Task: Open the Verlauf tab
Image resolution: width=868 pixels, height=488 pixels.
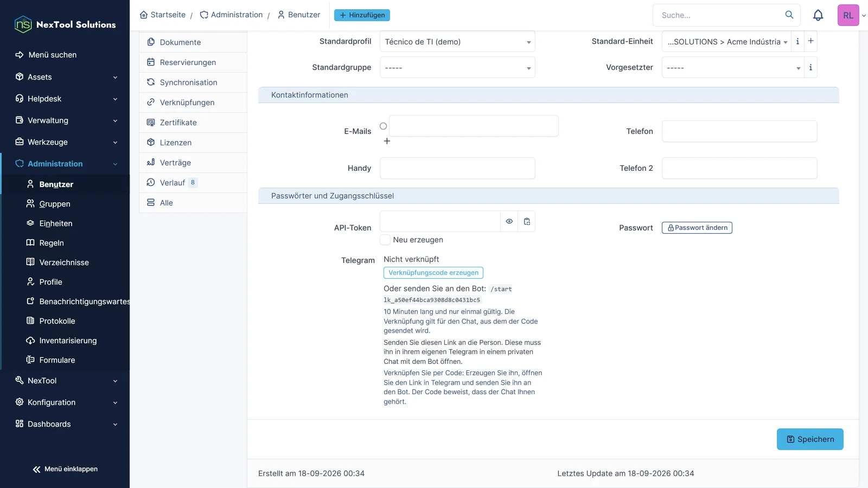Action: (x=193, y=183)
